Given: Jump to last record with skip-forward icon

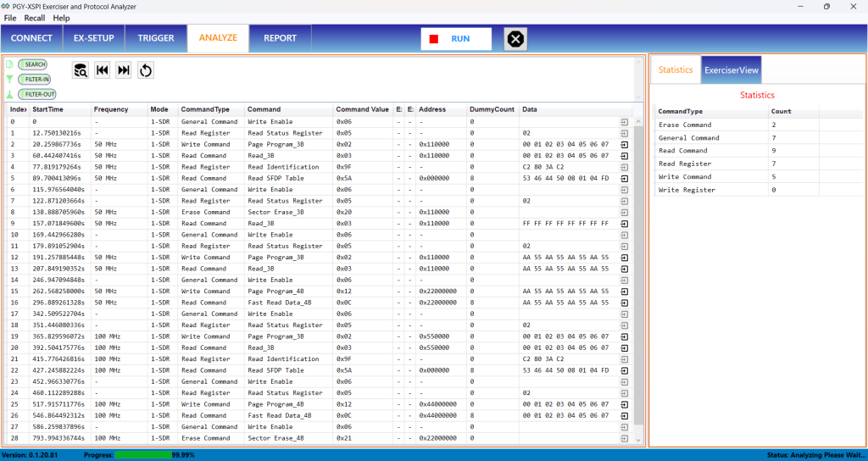Looking at the screenshot, I should pos(124,70).
